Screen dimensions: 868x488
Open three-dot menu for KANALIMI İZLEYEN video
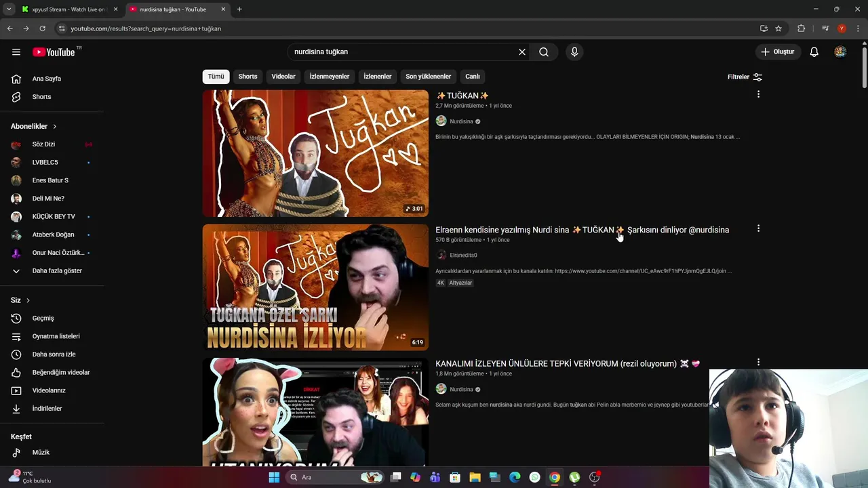pyautogui.click(x=758, y=362)
